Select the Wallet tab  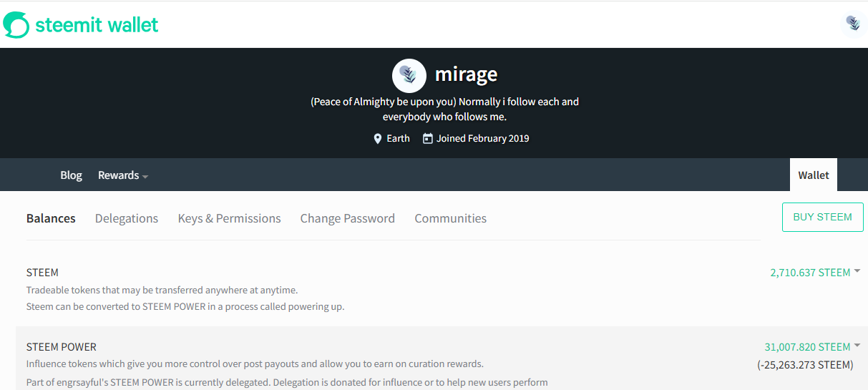coord(814,175)
